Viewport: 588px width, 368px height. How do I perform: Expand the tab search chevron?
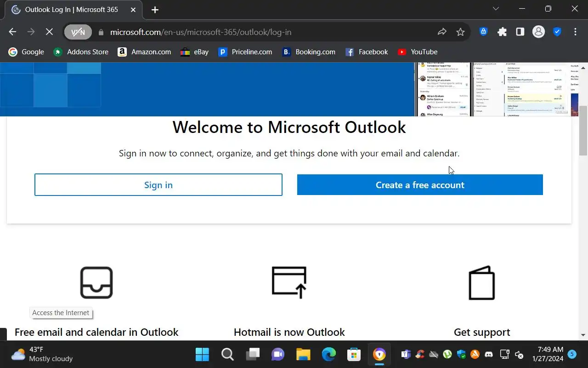[496, 9]
